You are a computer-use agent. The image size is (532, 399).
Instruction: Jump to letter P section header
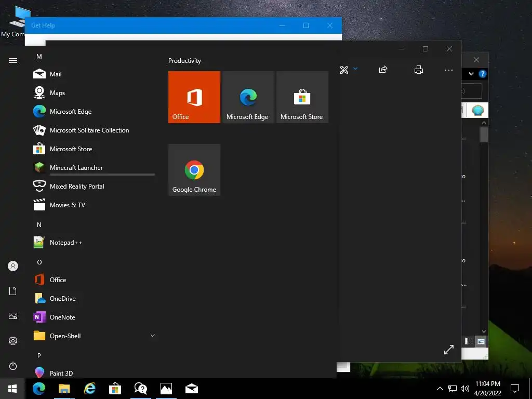pos(39,355)
